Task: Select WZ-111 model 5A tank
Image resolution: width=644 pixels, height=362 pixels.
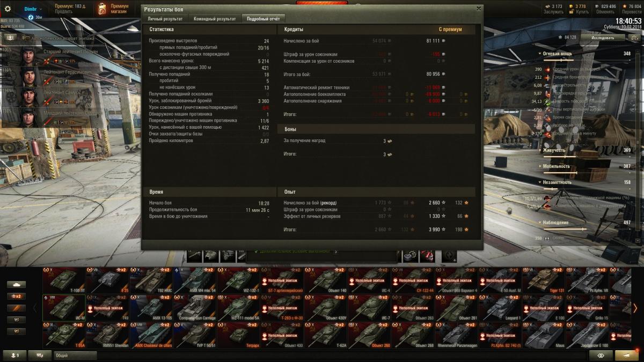Action: [x=238, y=307]
